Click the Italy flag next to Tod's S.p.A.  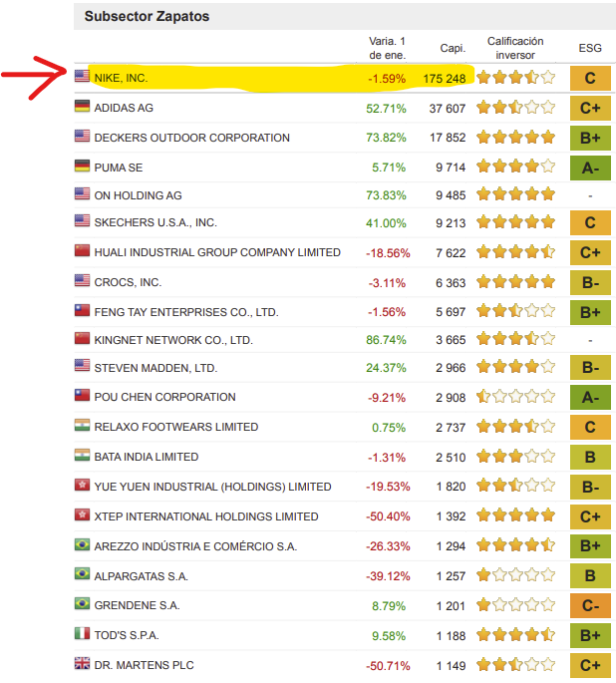[x=82, y=634]
